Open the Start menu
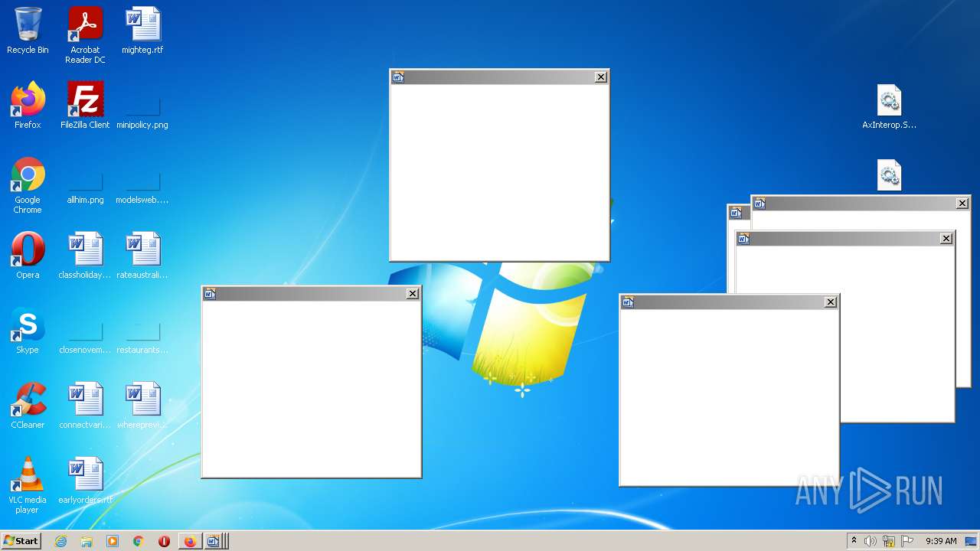The height and width of the screenshot is (551, 980). click(x=21, y=541)
